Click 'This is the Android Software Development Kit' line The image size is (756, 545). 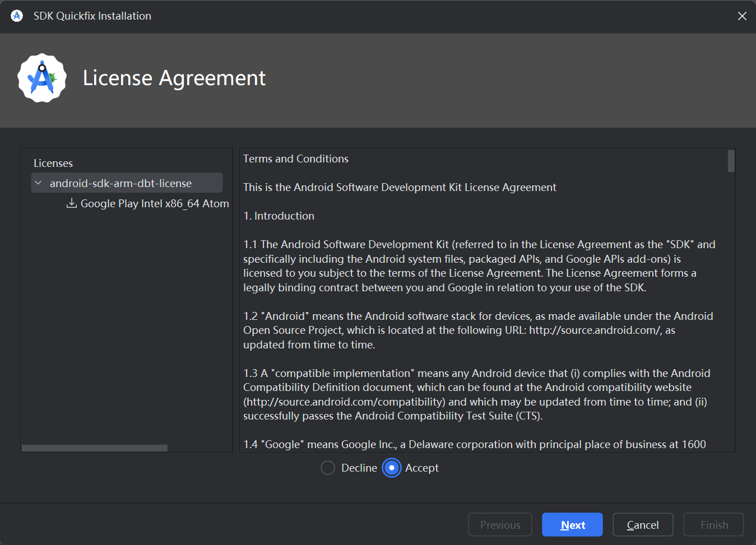[400, 187]
